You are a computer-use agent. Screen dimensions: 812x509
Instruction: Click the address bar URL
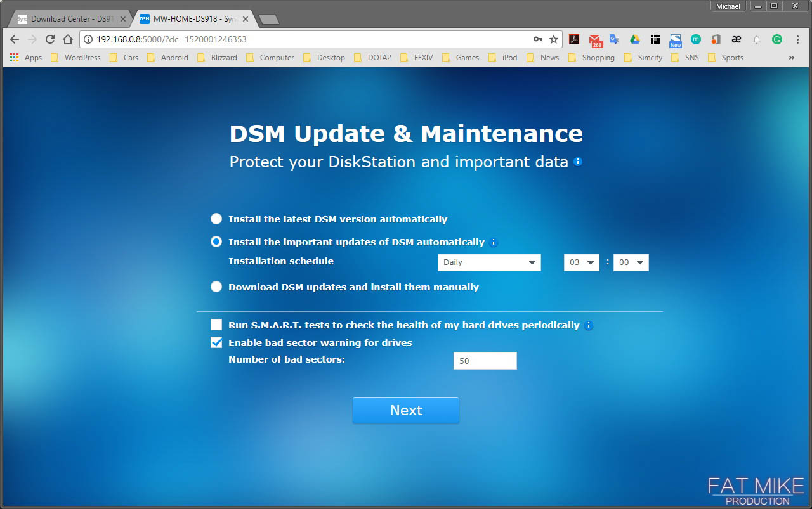click(x=171, y=39)
